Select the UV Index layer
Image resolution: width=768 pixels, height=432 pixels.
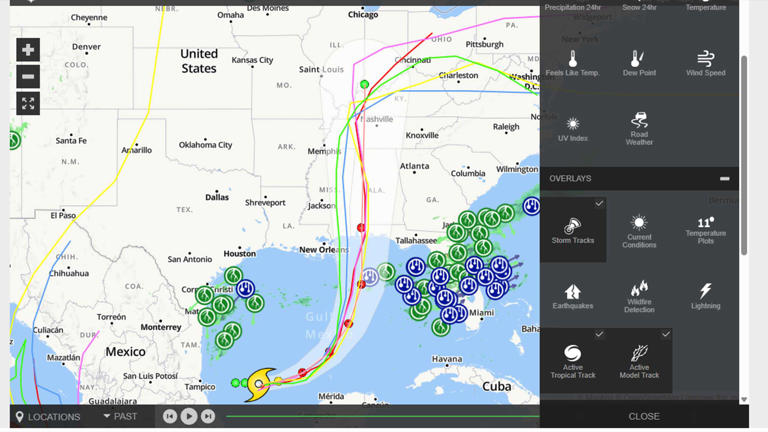point(573,128)
